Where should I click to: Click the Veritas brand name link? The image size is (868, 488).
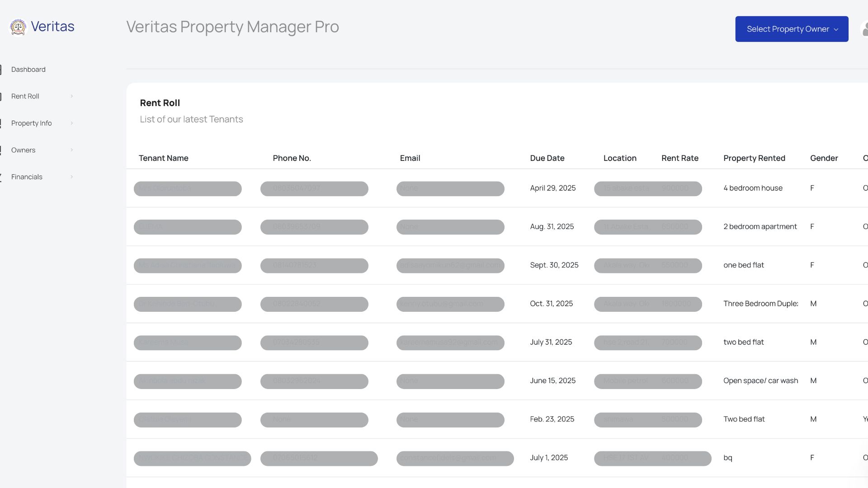click(52, 27)
